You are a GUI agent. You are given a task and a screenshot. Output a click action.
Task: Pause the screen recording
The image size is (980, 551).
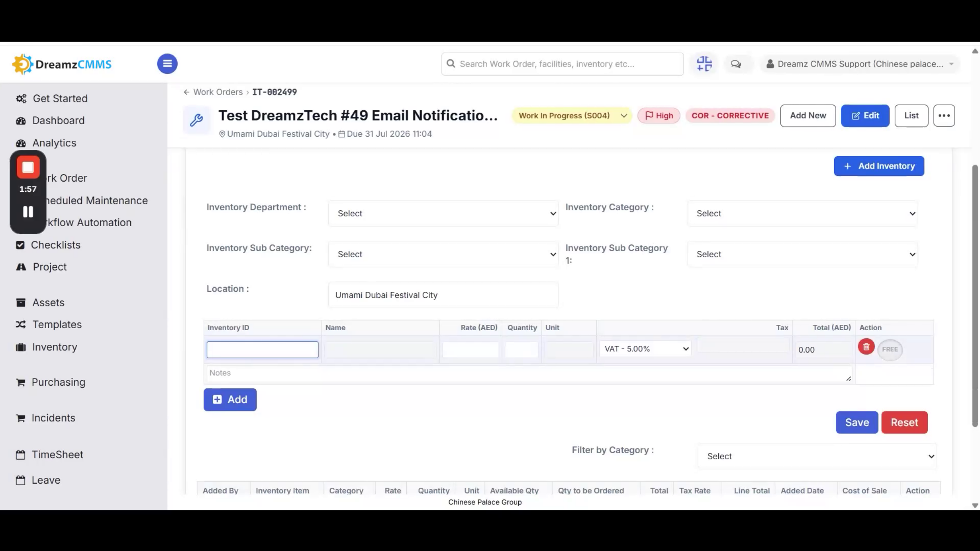(28, 212)
